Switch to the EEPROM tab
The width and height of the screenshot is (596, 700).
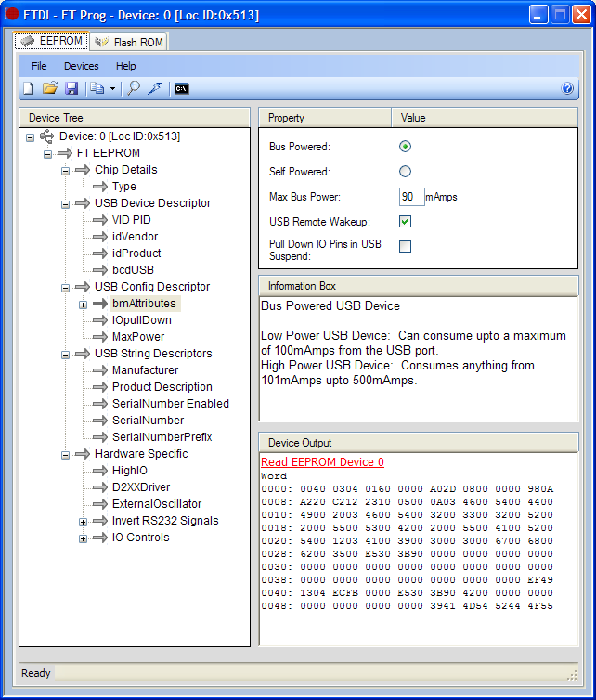(x=51, y=41)
